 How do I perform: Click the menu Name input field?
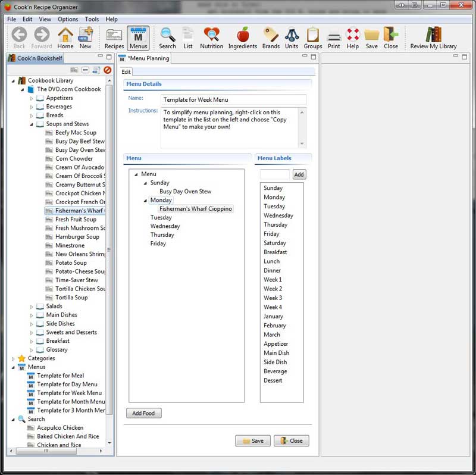click(233, 99)
